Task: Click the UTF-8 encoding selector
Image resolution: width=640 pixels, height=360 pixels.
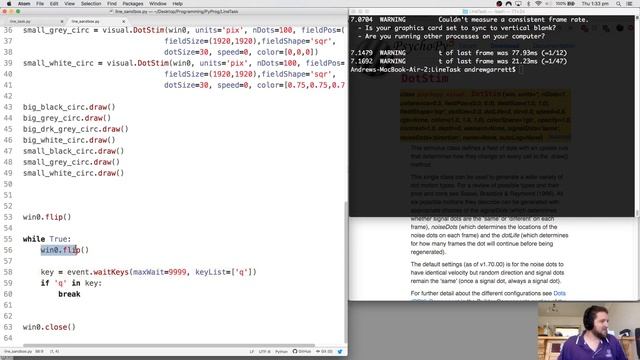Action: (264, 351)
